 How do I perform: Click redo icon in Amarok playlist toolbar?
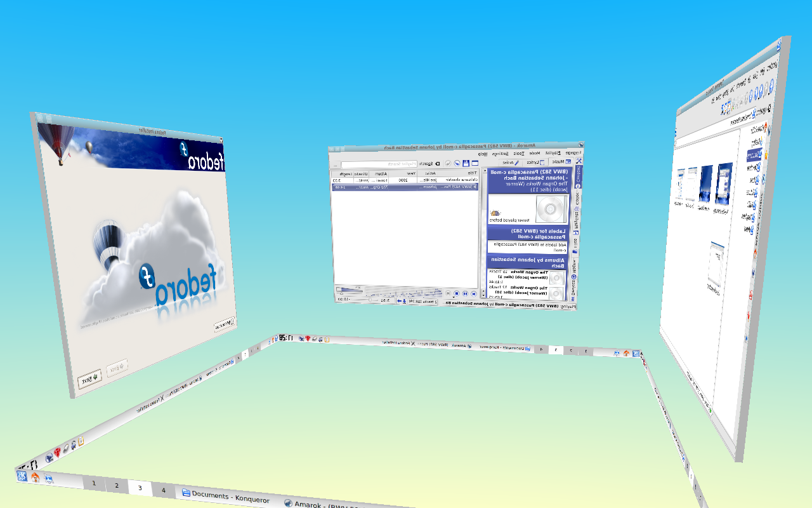point(448,163)
